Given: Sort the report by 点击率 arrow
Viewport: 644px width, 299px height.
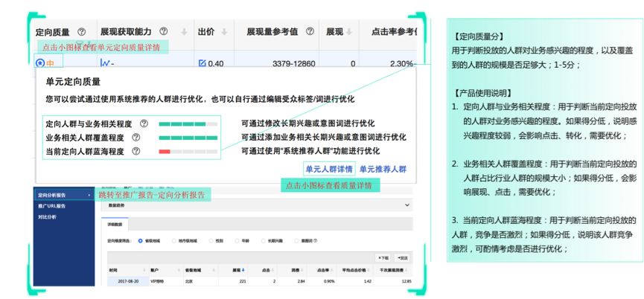Looking at the screenshot, I should pos(332,270).
